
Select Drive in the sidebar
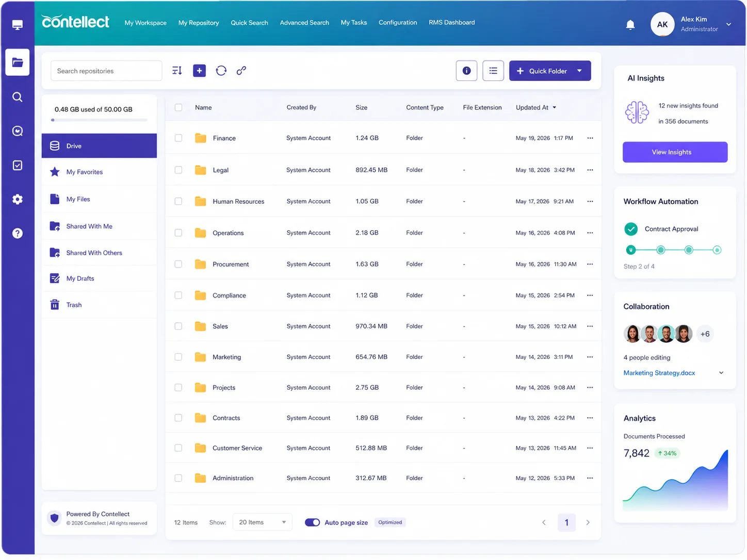point(99,146)
